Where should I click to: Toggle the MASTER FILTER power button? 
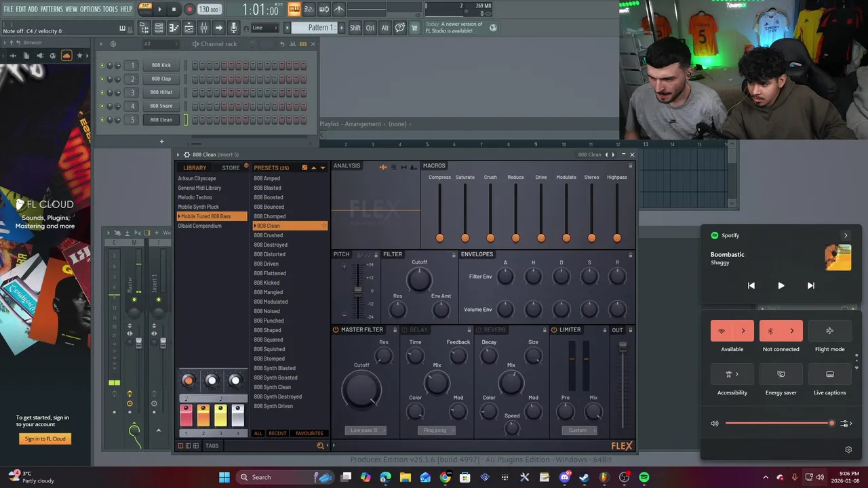[x=336, y=330]
